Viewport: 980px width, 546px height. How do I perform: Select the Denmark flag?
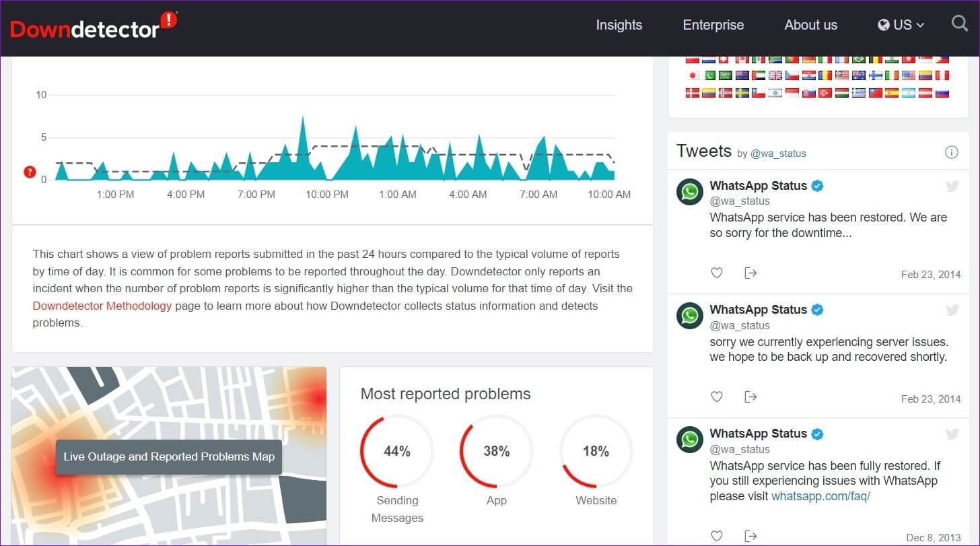[x=693, y=93]
